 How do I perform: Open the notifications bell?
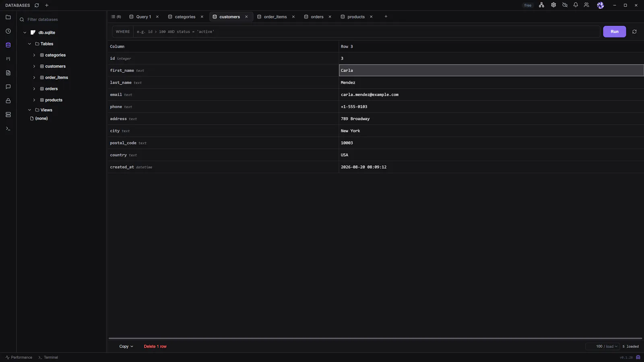(576, 5)
